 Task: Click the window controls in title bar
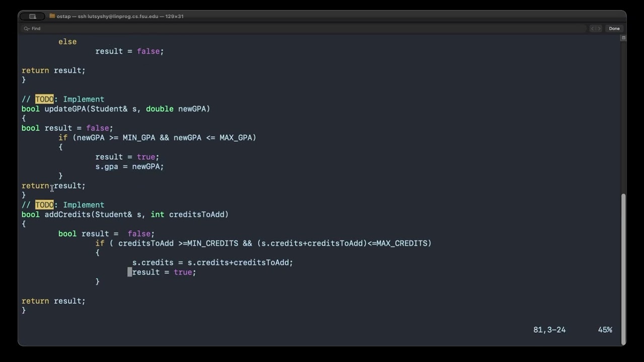pos(33,16)
